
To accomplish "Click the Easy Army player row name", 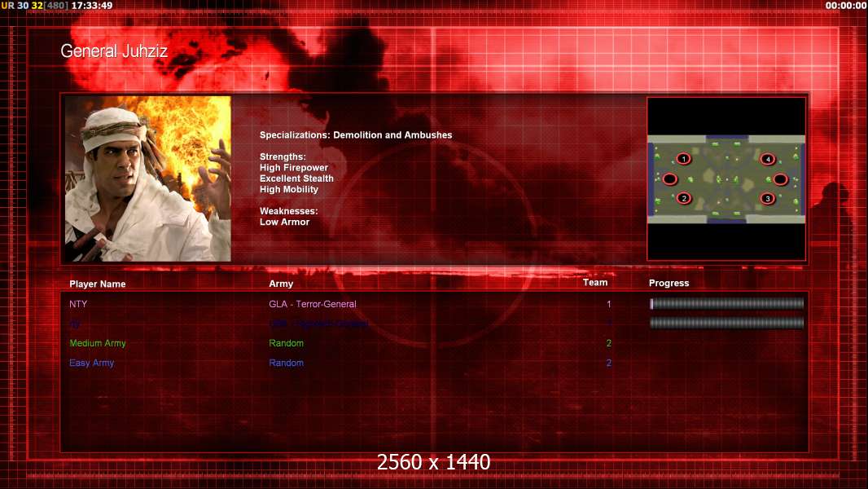I will [x=91, y=363].
